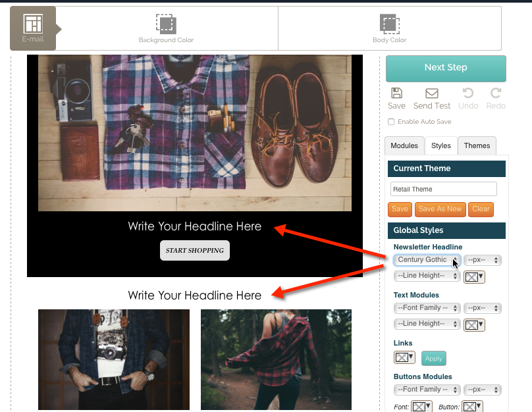Click the Redo arrow icon
Viewport: 532px width, 412px height.
click(x=496, y=93)
